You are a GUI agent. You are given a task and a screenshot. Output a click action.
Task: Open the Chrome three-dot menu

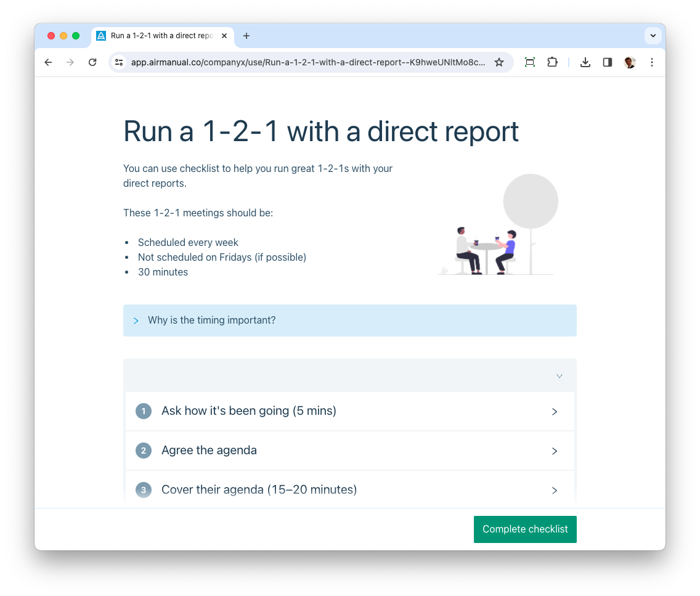coord(652,62)
